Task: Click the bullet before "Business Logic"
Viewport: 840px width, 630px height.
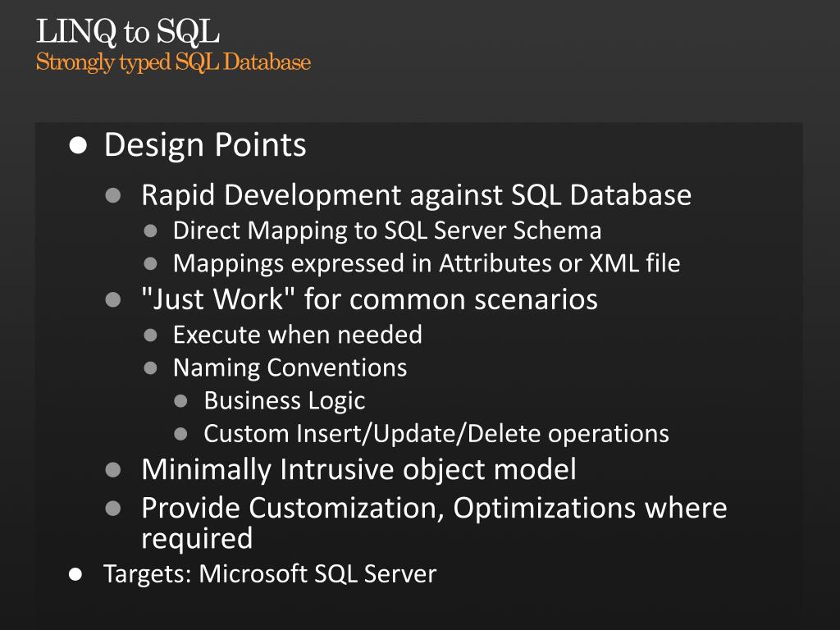Action: pos(181,401)
